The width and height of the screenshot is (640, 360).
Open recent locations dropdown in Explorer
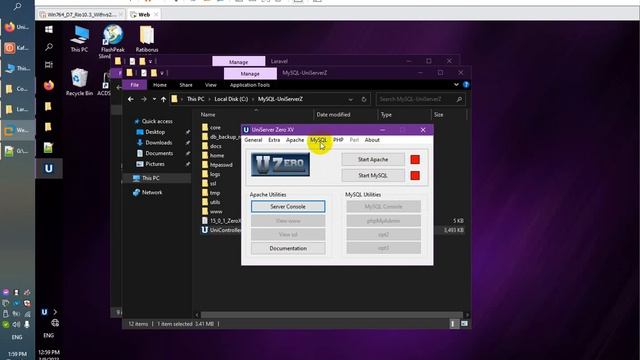154,99
